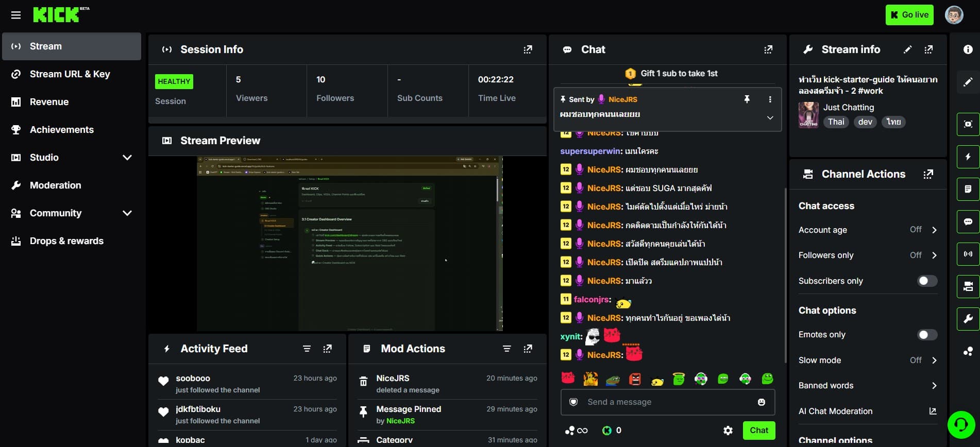
Task: Pop out the Session Info panel
Action: click(528, 49)
